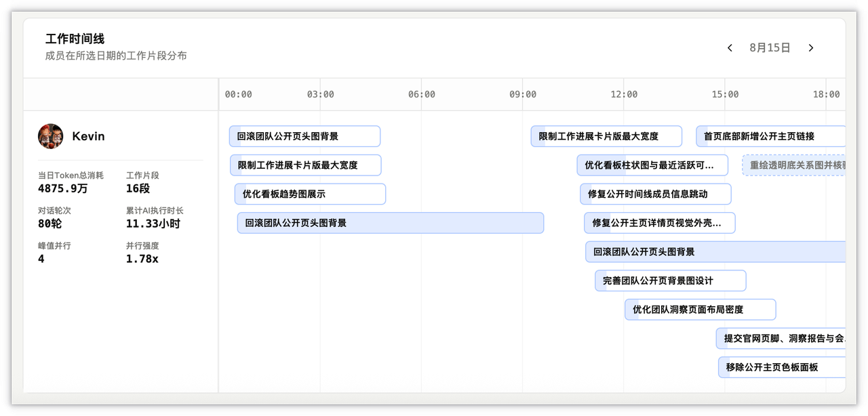Click the 06:00 time axis label

coord(422,94)
